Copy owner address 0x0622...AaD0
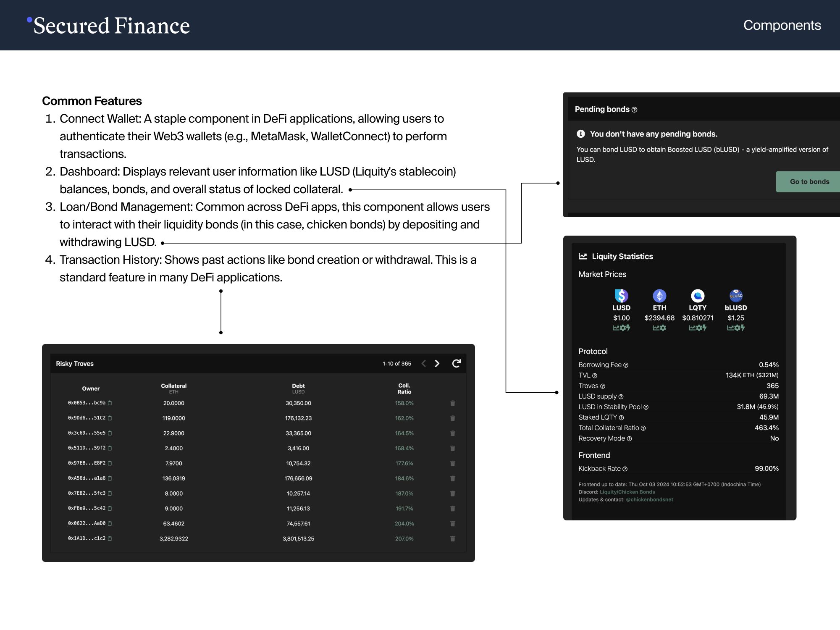 (110, 523)
